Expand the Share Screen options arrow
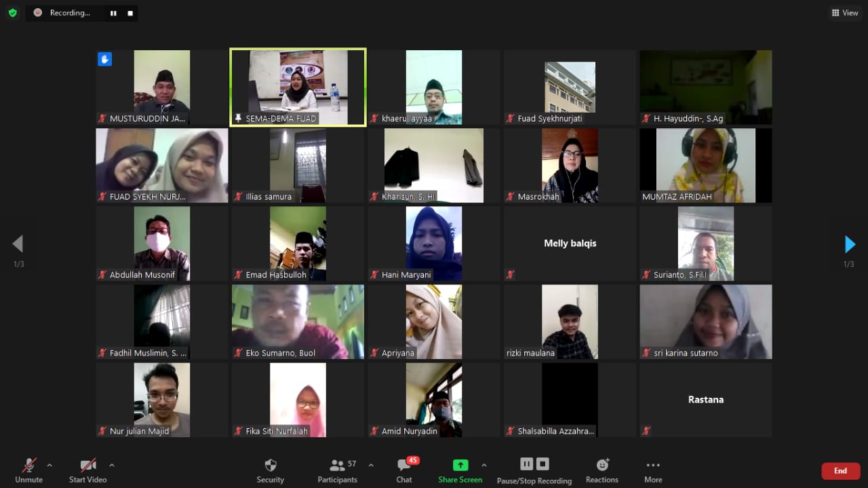 click(484, 466)
